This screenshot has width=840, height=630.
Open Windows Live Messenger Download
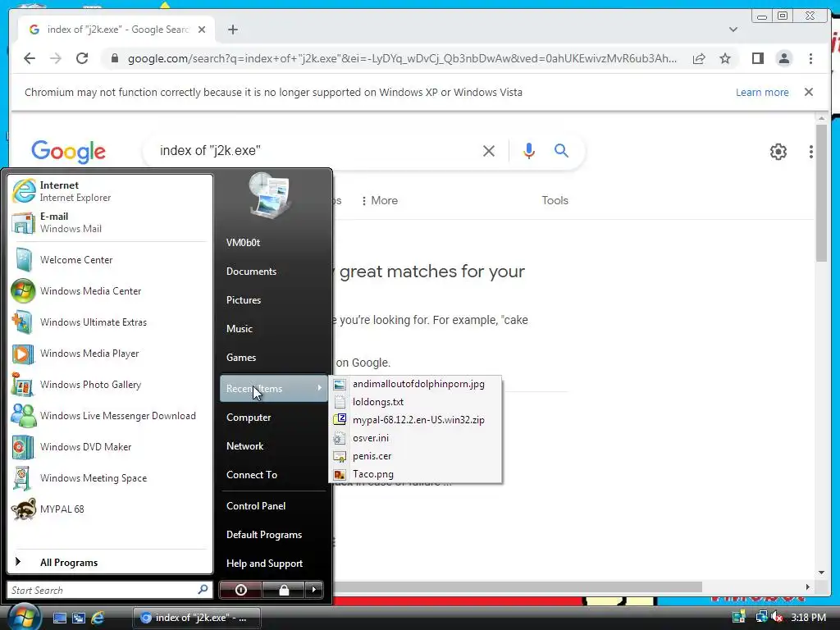pyautogui.click(x=110, y=416)
